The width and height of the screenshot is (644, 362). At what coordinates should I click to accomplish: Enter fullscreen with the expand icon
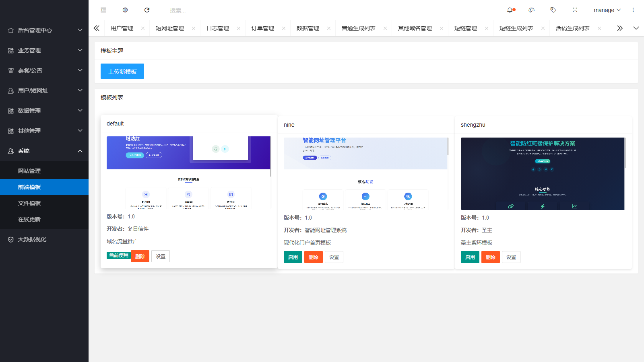tap(575, 10)
